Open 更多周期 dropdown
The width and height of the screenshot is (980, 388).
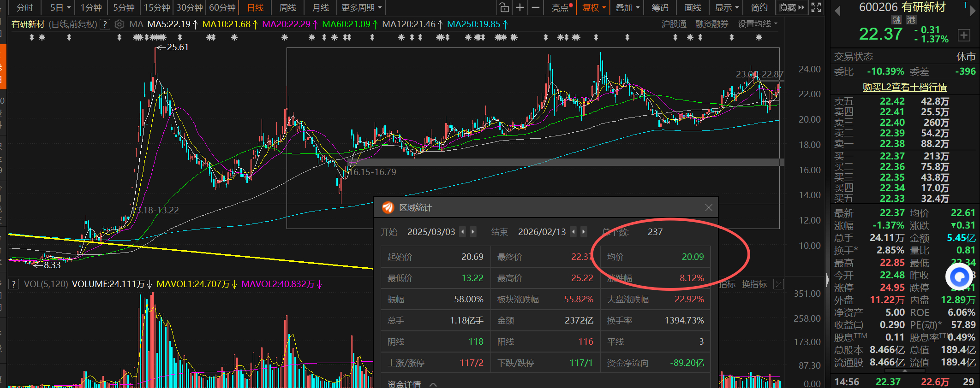(361, 7)
